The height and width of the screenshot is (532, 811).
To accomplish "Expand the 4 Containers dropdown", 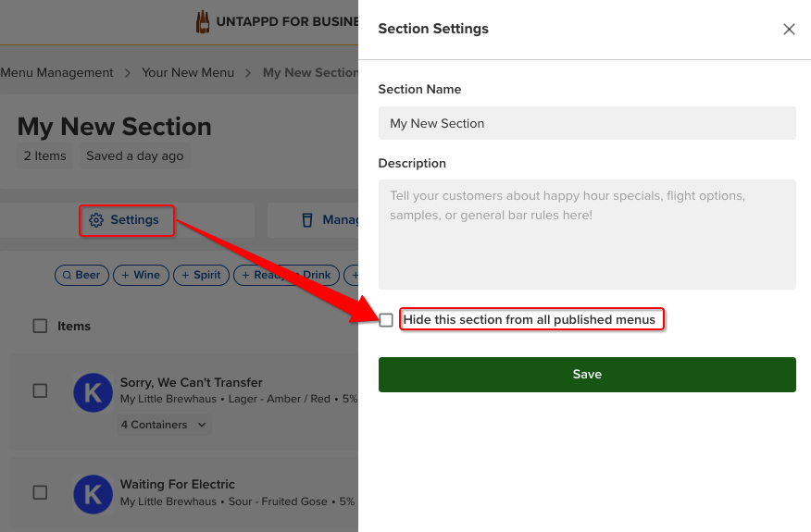I will (x=164, y=425).
